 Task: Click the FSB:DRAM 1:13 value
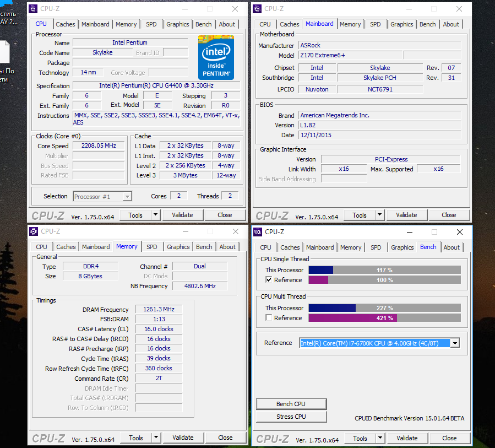coord(159,319)
